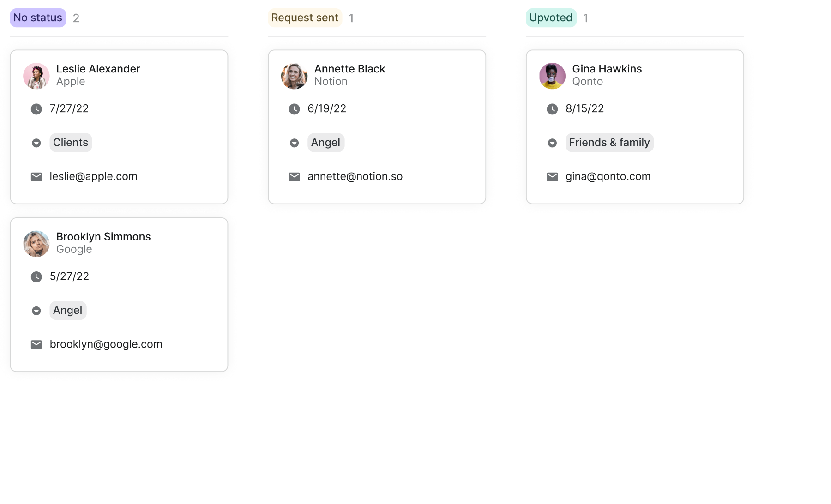This screenshot has height=504, width=831.
Task: Click the clock icon next to 8/15/22
Action: point(552,109)
